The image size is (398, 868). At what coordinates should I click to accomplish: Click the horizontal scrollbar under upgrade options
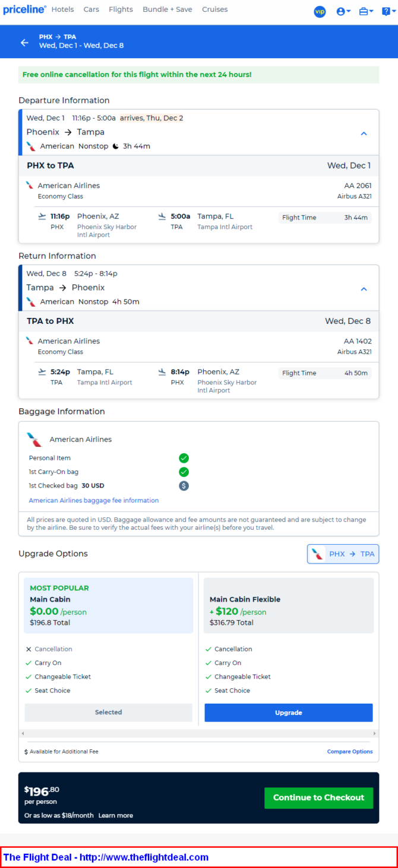pos(199,734)
